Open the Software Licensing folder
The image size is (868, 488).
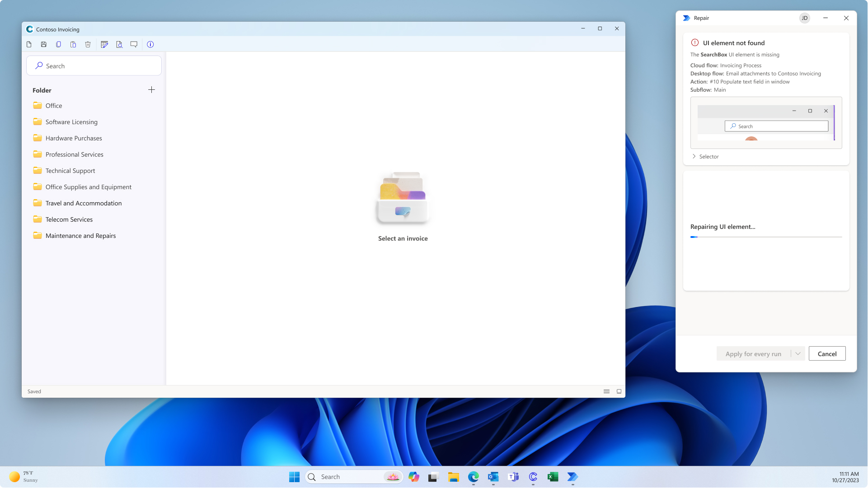click(x=94, y=122)
